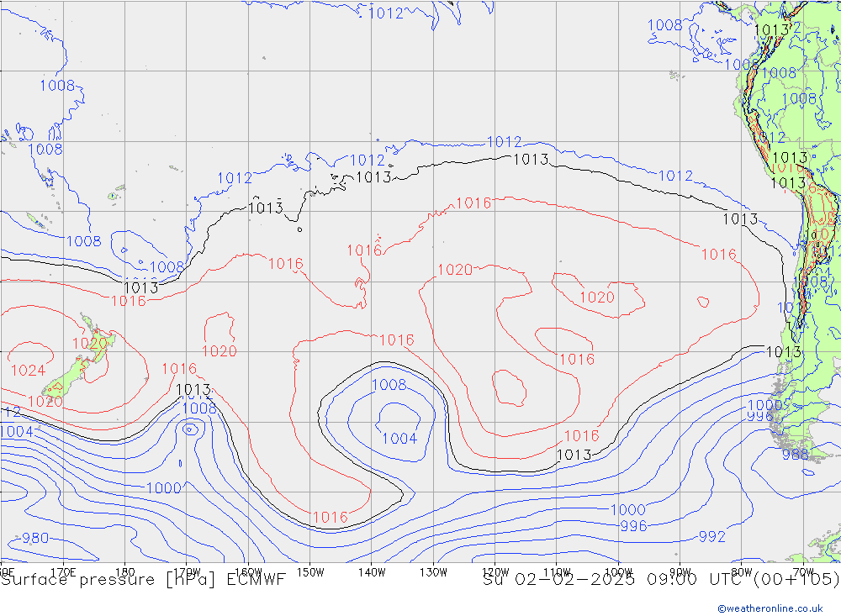Viewport: 841px width, 616px height.
Task: Click the 70W longitude axis label
Action: click(803, 572)
